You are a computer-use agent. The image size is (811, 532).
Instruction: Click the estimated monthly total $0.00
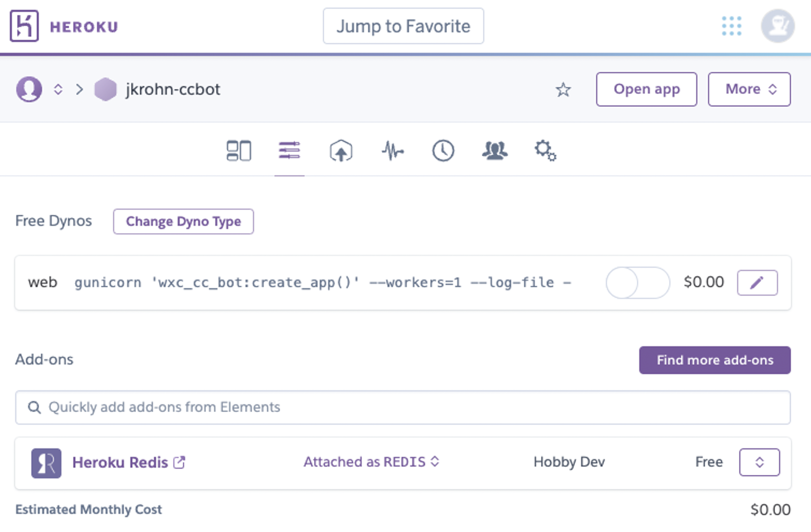click(x=770, y=509)
